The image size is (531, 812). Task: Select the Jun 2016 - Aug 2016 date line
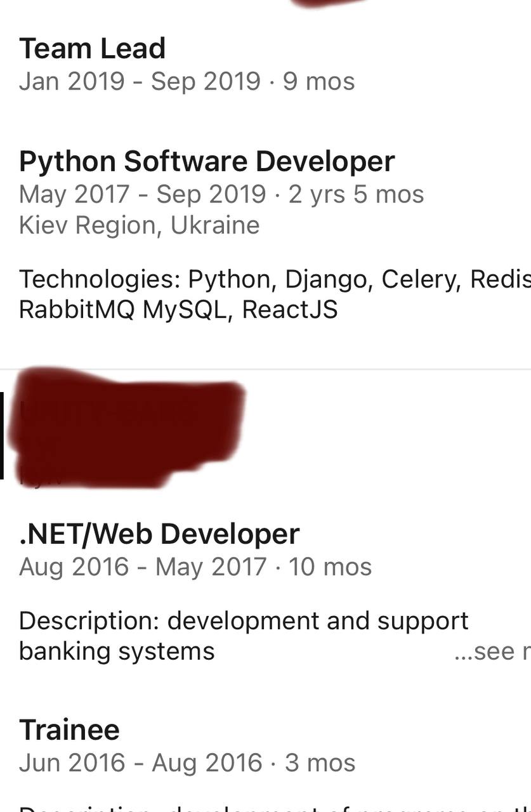187,763
